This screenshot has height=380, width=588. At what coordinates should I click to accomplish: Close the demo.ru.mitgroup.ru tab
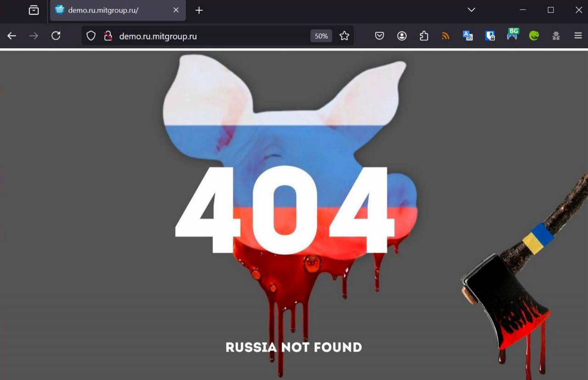coord(176,10)
